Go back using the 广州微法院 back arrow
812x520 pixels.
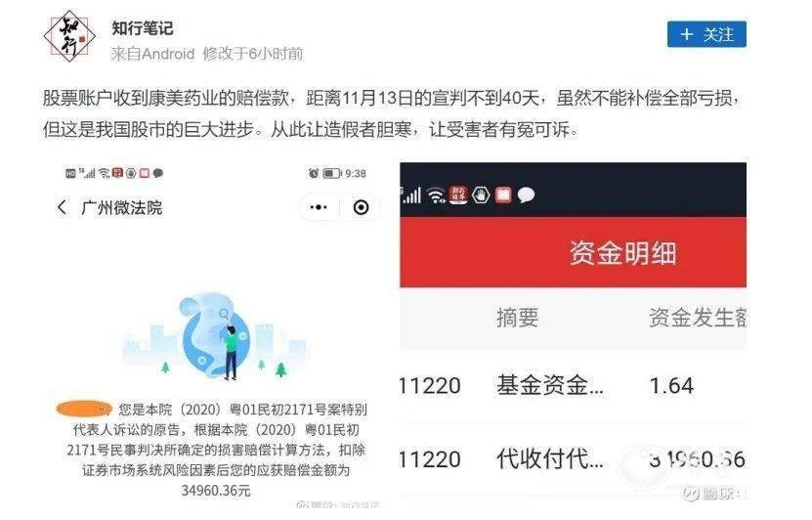[x=63, y=207]
